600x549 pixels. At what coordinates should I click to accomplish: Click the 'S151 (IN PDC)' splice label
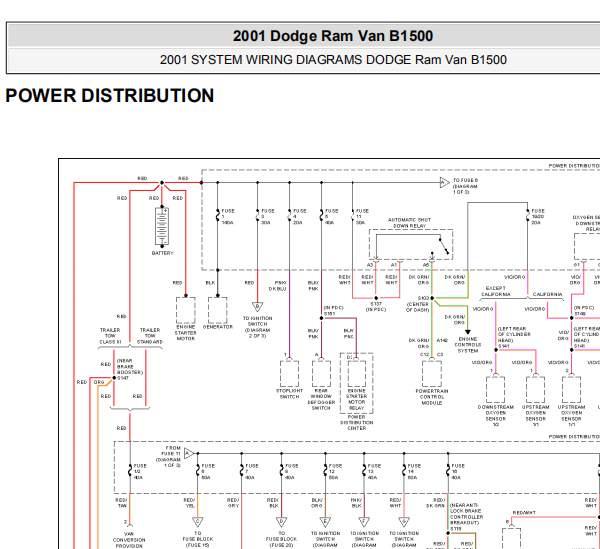(334, 311)
